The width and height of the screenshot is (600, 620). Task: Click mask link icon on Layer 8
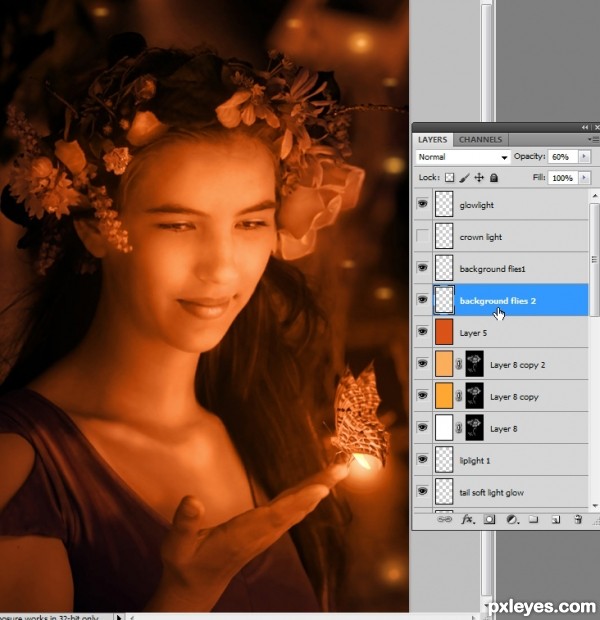coord(458,428)
